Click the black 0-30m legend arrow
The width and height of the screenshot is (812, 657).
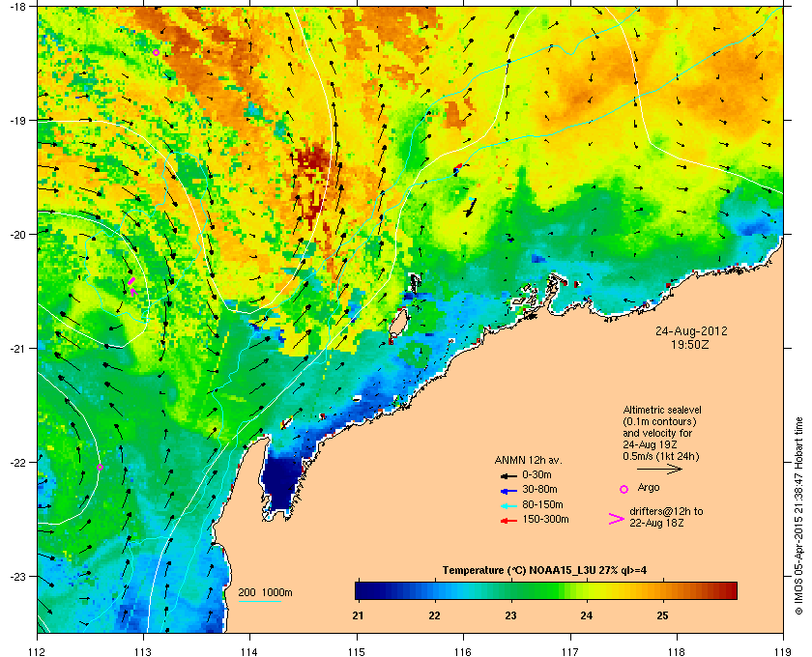click(x=508, y=475)
